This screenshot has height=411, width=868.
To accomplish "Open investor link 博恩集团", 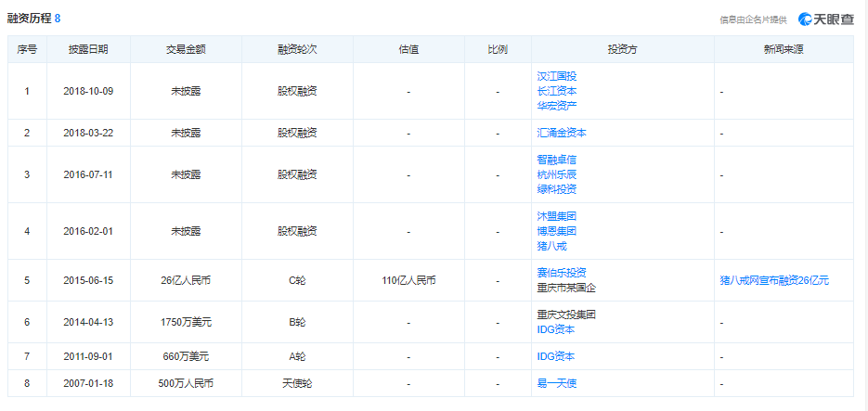I will click(x=556, y=231).
